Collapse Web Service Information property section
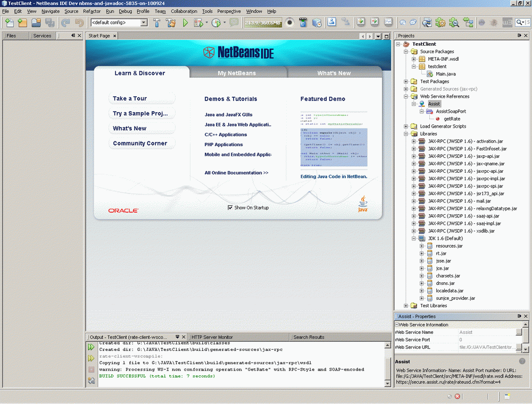532x404 pixels. 397,325
